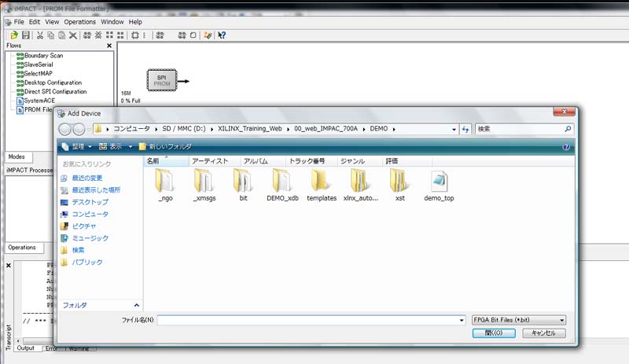This screenshot has height=364, width=629.
Task: Click the single chip device toolbar icon
Action: [x=135, y=35]
